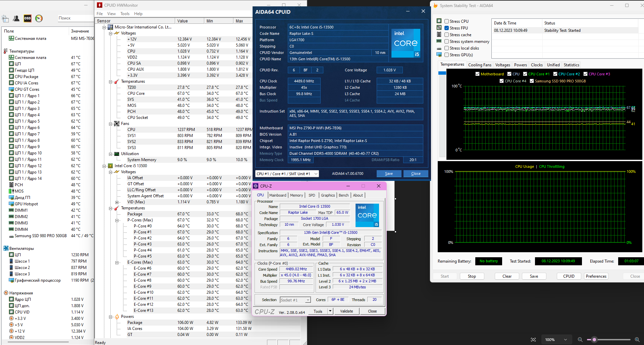Click the Поиск search field
The image size is (644, 345).
click(75, 18)
